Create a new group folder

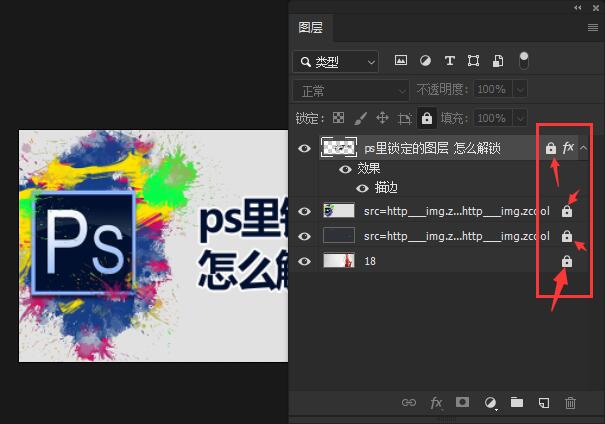click(517, 402)
